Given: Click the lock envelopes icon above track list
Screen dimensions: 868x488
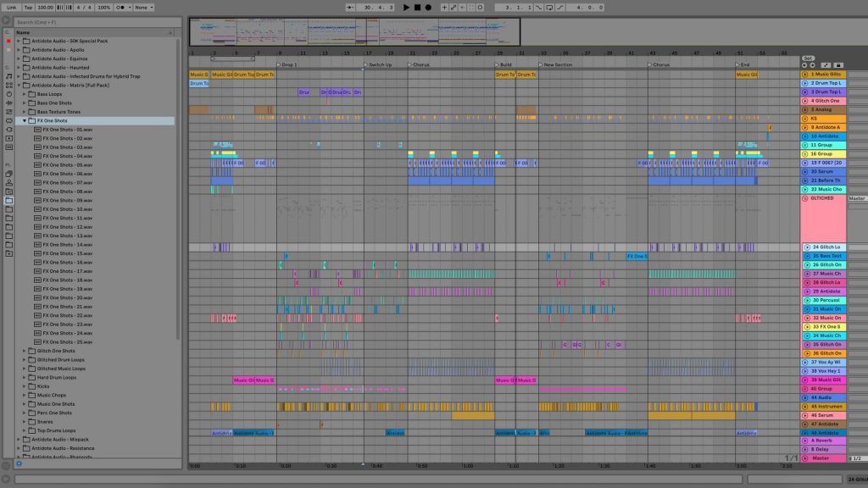Looking at the screenshot, I should click(x=838, y=65).
